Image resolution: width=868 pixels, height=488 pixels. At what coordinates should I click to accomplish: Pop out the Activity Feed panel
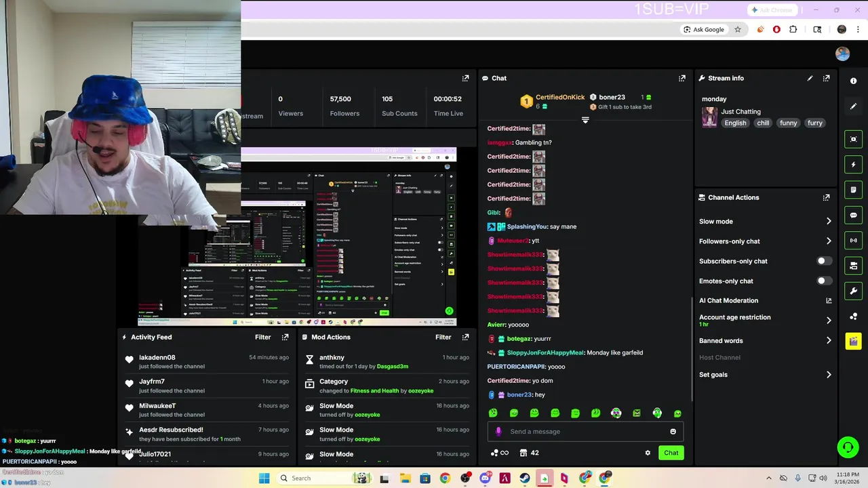pyautogui.click(x=285, y=337)
